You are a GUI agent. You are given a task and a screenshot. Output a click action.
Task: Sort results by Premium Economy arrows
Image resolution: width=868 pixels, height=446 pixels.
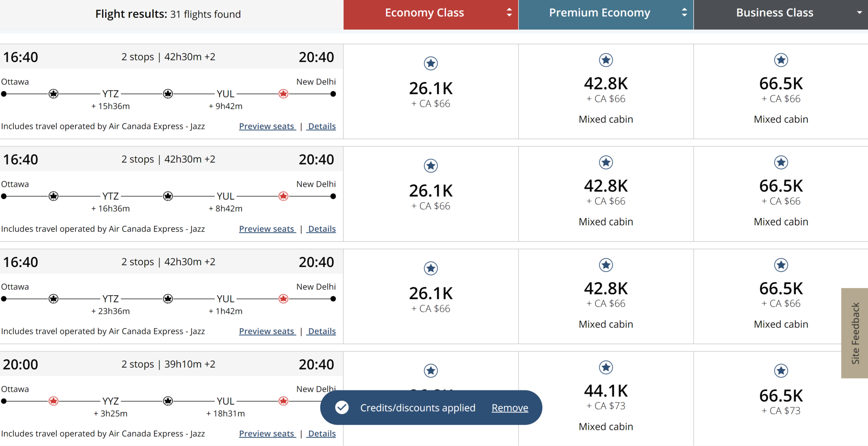tap(684, 13)
